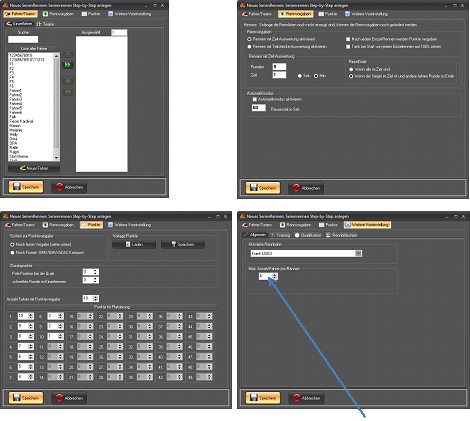Screen dimensions: 470x421
Task: Click Speichern in the Rennvorgaben window
Action: pos(263,188)
